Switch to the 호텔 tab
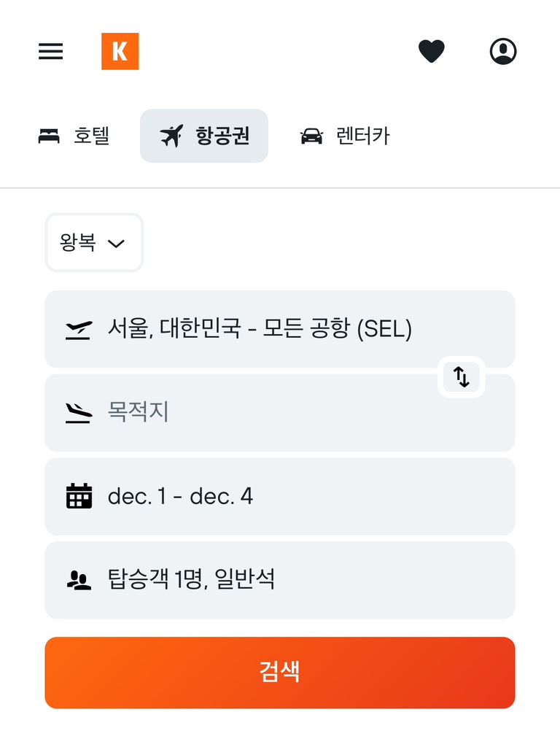560x747 pixels. [91, 136]
